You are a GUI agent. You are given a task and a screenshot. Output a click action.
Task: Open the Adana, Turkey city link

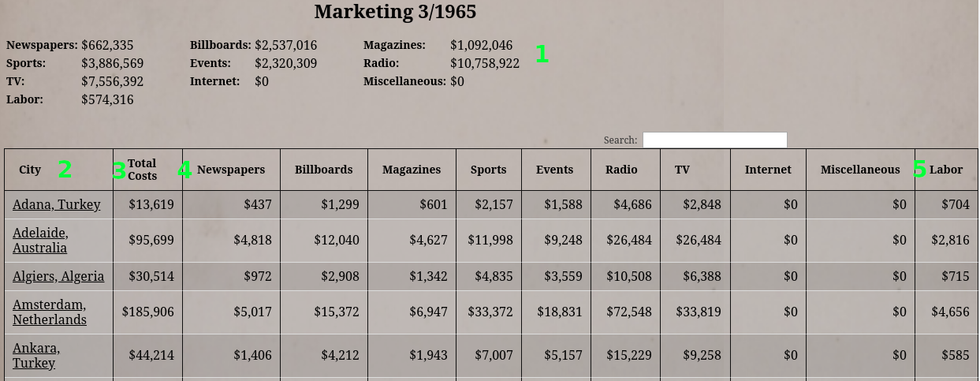57,204
